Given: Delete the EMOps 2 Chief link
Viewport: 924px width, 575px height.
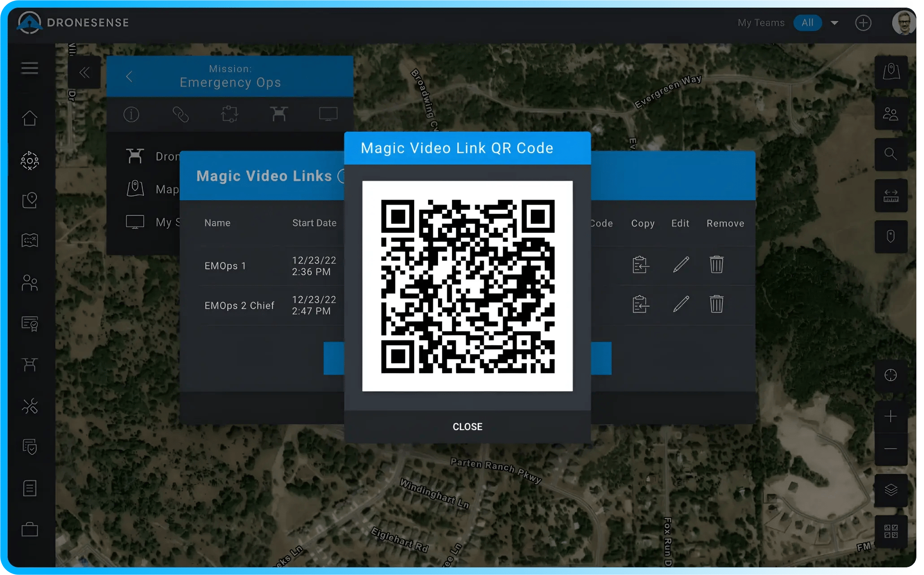Looking at the screenshot, I should [716, 304].
